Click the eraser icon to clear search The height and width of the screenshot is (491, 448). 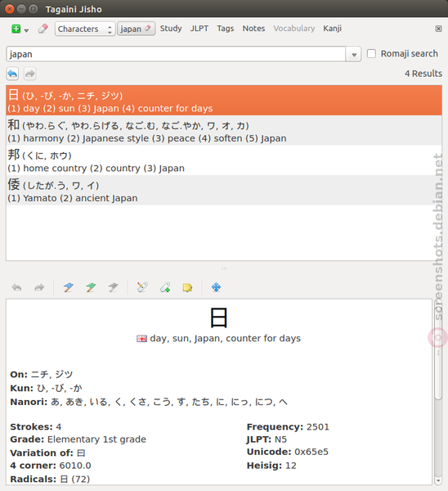43,29
